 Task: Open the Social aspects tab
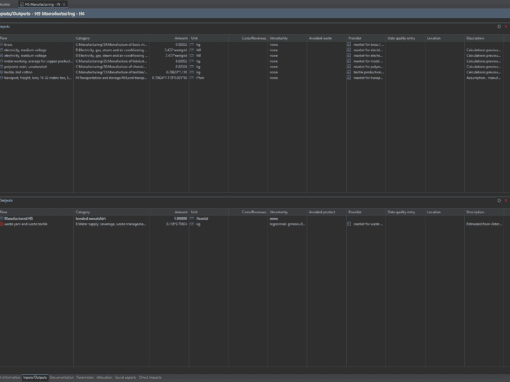click(x=125, y=378)
